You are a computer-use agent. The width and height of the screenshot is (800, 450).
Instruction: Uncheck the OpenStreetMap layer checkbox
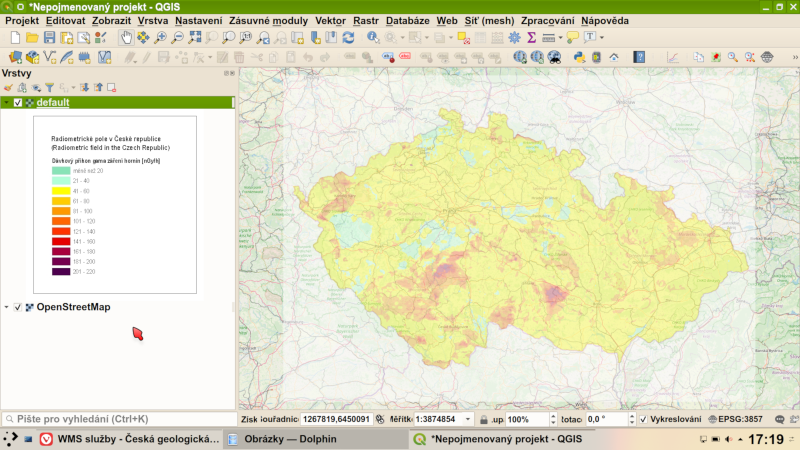[x=18, y=307]
